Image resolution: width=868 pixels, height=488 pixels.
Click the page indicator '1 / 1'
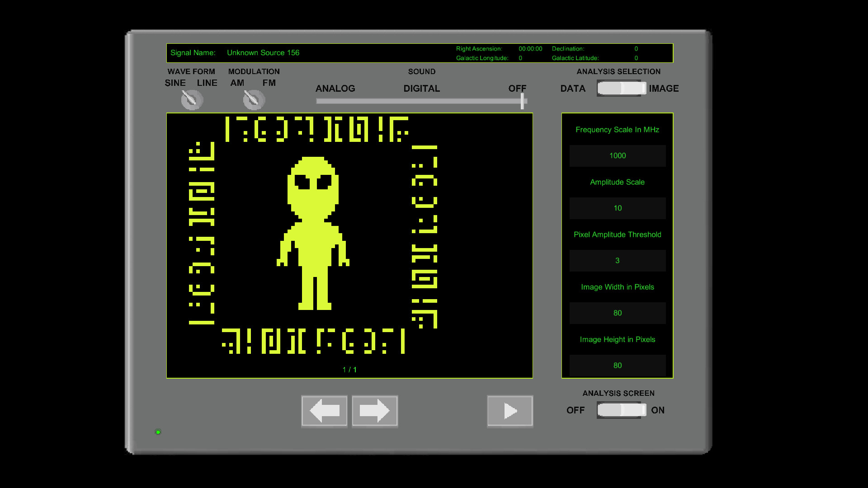[x=349, y=369]
